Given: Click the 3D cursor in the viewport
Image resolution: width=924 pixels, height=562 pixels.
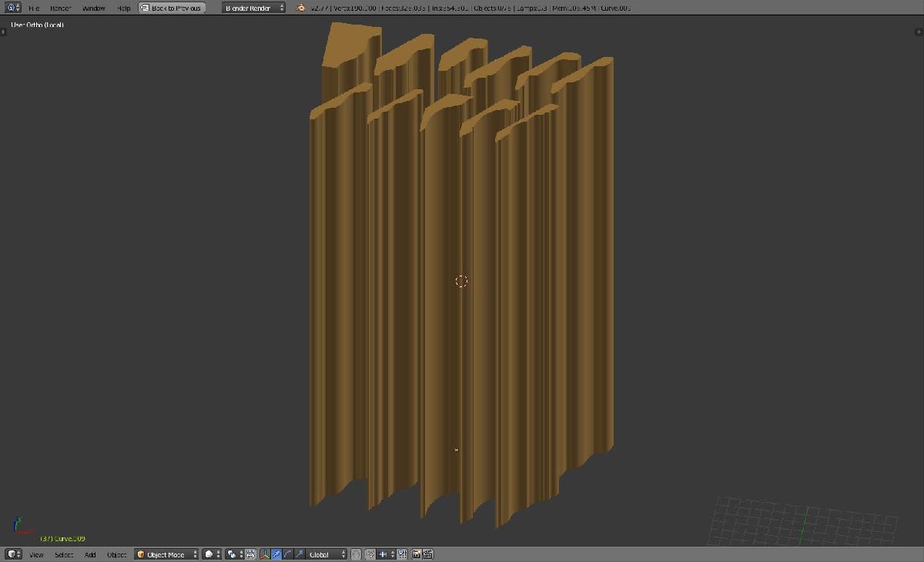Looking at the screenshot, I should pos(461,281).
